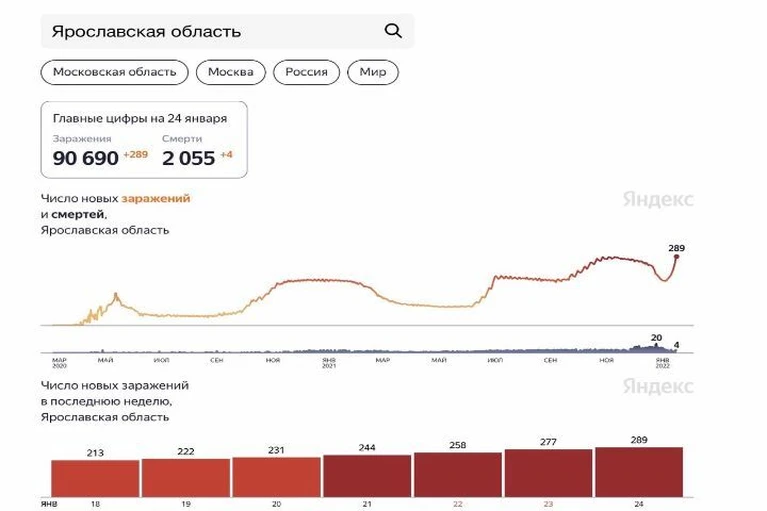Image resolution: width=767 pixels, height=511 pixels.
Task: Focus the Ярославская область search field
Action: click(x=227, y=31)
